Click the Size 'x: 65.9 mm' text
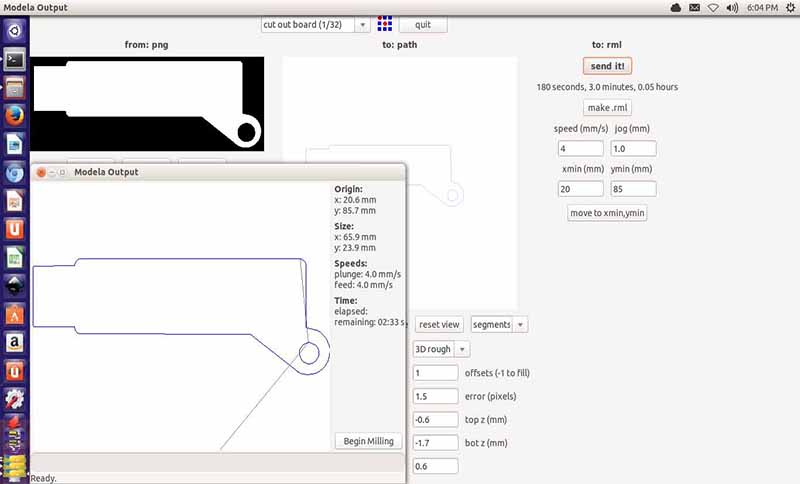The image size is (800, 484). pyautogui.click(x=355, y=237)
